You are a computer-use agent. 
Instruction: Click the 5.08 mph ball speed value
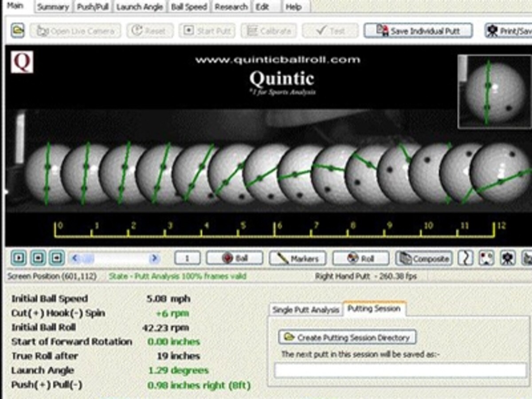coord(168,299)
